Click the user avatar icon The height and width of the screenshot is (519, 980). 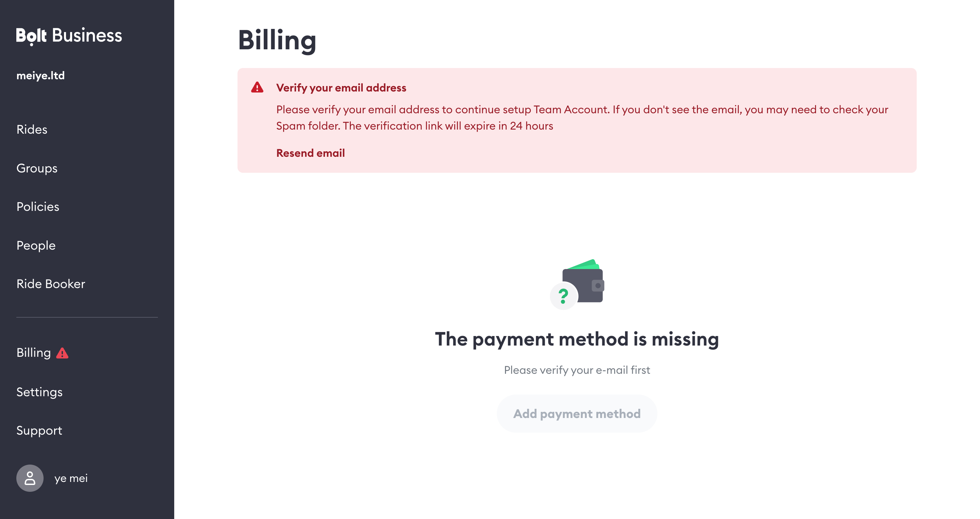coord(30,478)
